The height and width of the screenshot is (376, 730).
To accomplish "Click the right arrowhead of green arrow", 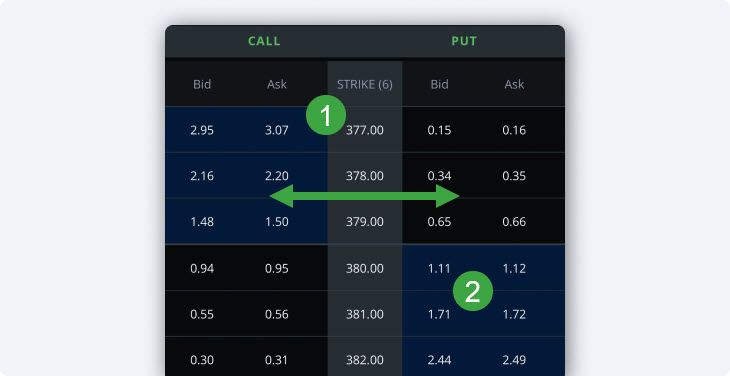I will click(448, 196).
